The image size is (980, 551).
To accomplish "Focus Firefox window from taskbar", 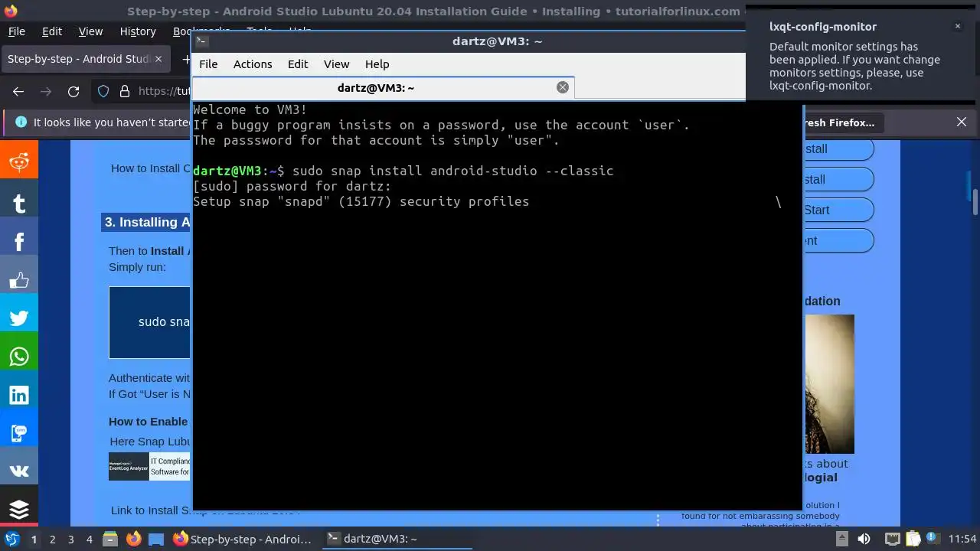I will point(242,539).
